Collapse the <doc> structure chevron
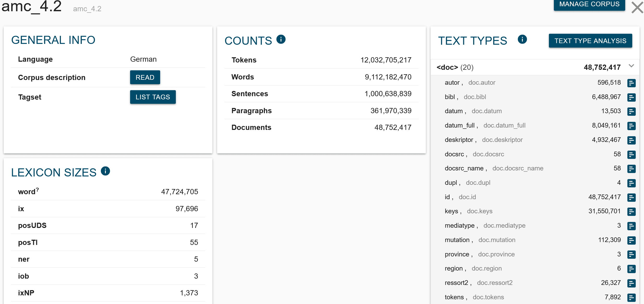644x304 pixels. click(631, 66)
